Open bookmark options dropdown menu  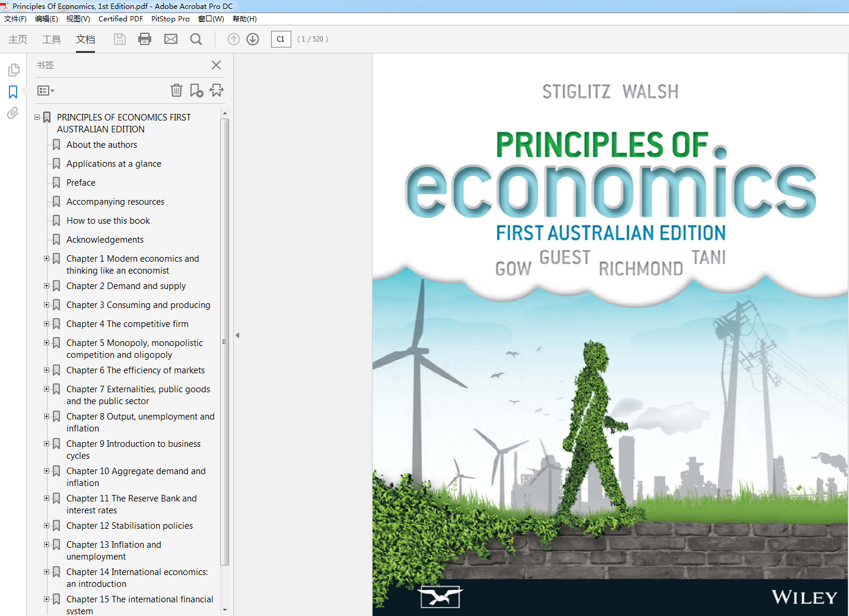[46, 91]
